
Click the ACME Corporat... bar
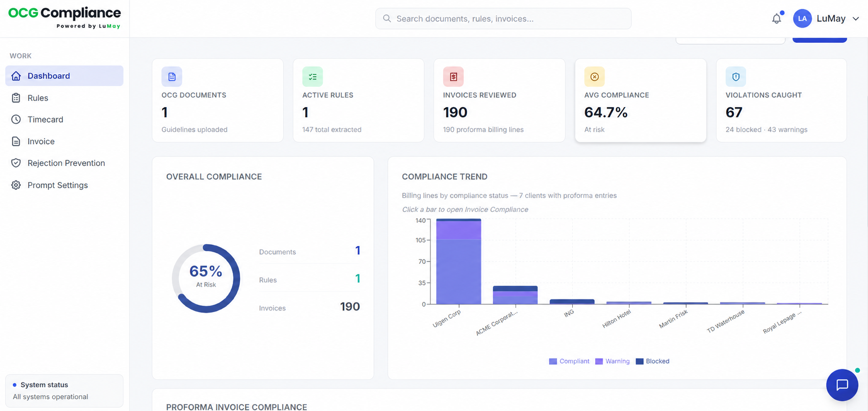point(515,295)
